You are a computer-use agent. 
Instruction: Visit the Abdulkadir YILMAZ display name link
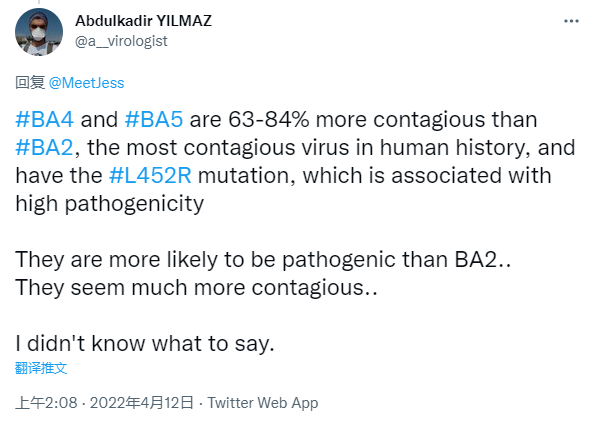point(144,21)
